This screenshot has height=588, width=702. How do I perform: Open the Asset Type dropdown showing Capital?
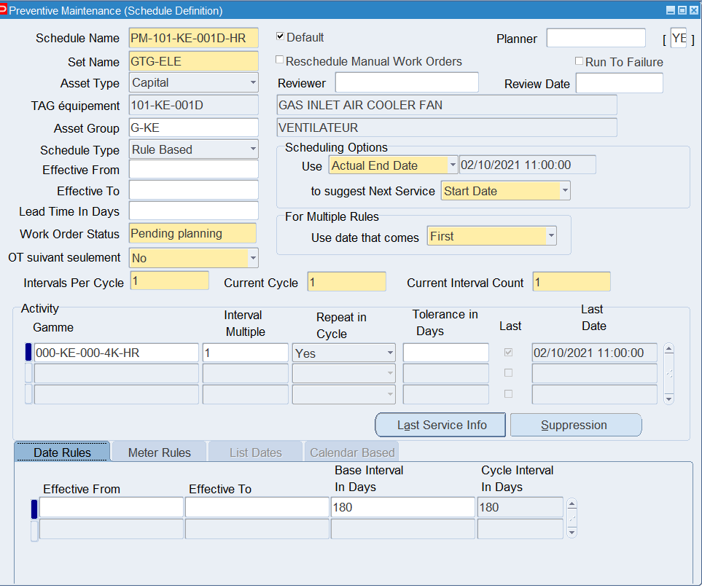click(251, 83)
